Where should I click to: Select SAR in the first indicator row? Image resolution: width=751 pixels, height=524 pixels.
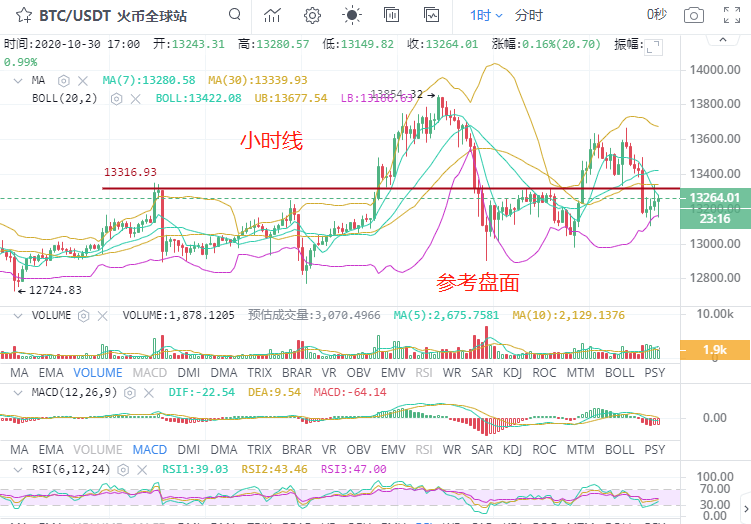tap(482, 373)
